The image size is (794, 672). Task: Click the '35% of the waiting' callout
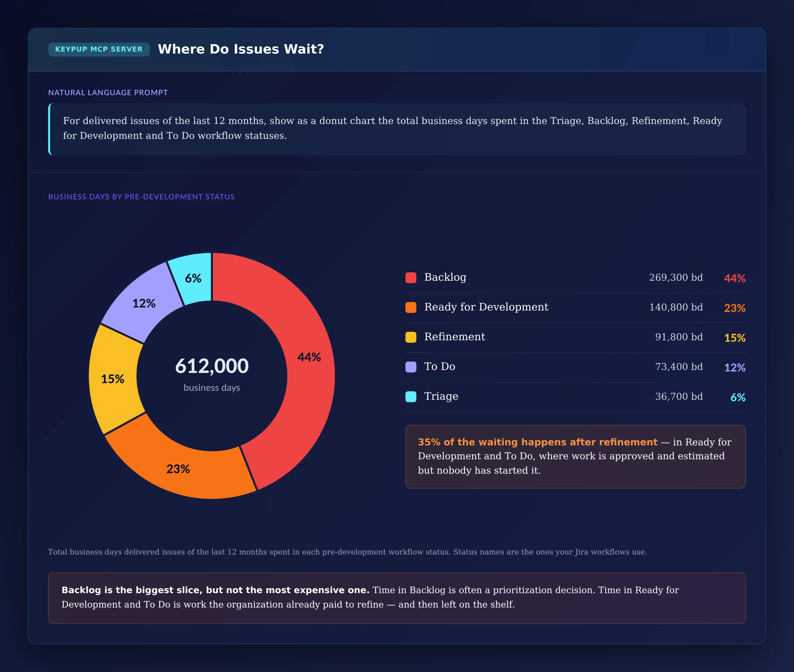tap(576, 456)
